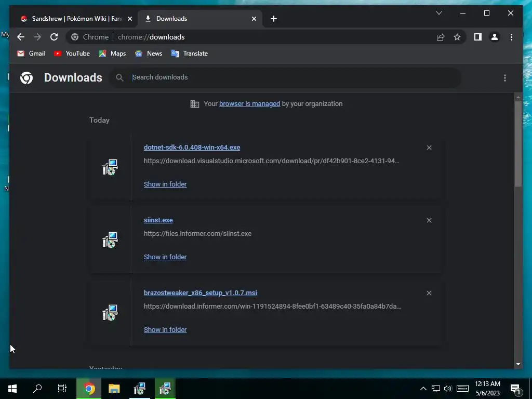Open the News bookmark
The width and height of the screenshot is (532, 399).
point(149,54)
